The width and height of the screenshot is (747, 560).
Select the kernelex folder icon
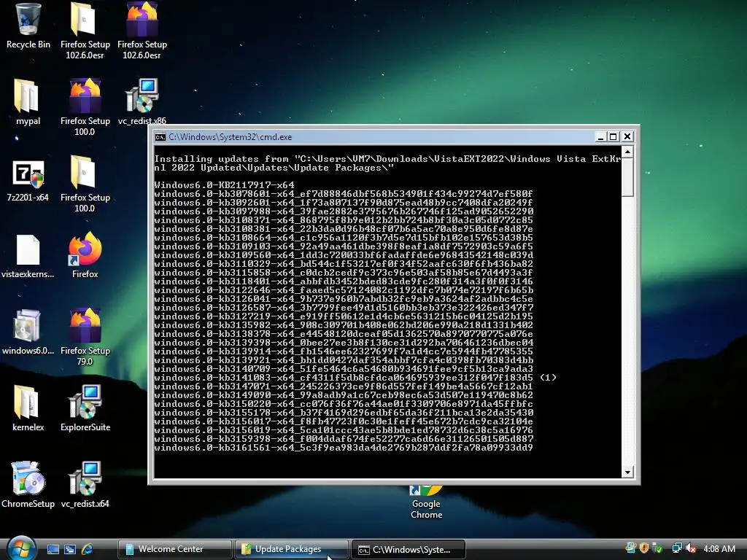pyautogui.click(x=28, y=408)
